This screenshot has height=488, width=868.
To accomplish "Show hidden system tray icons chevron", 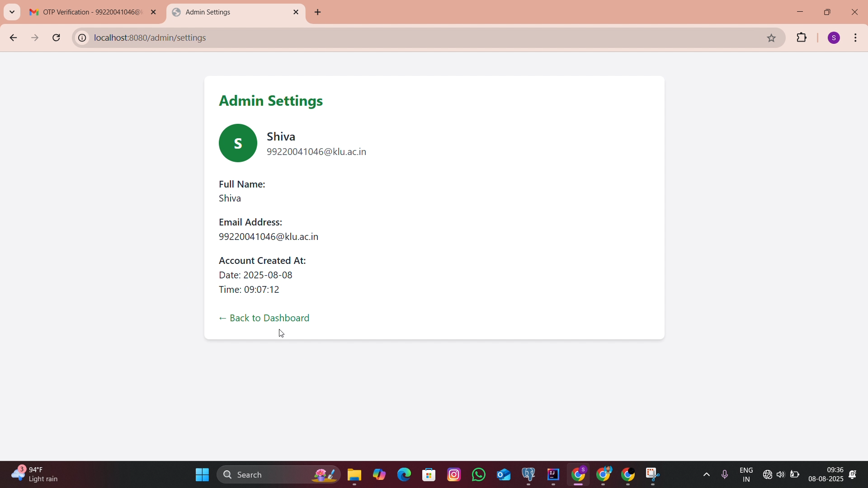I will tap(707, 475).
